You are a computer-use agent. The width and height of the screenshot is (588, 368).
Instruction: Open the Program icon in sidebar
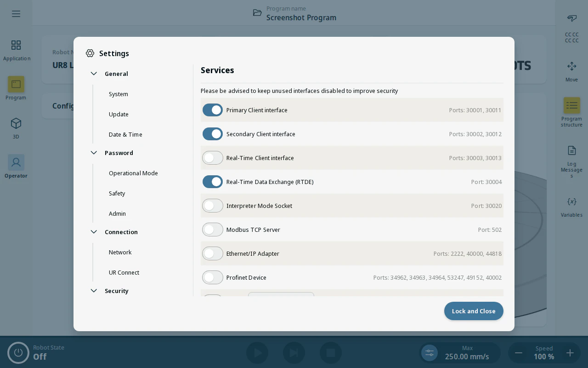(x=16, y=84)
